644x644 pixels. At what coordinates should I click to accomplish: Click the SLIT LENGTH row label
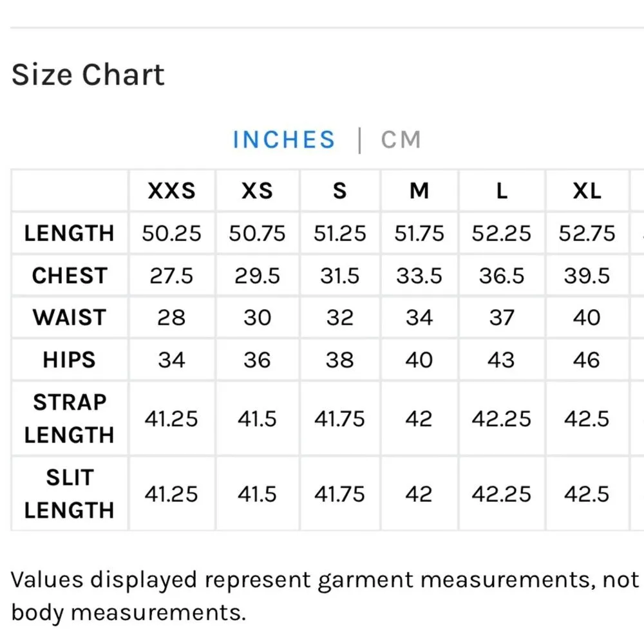69,493
